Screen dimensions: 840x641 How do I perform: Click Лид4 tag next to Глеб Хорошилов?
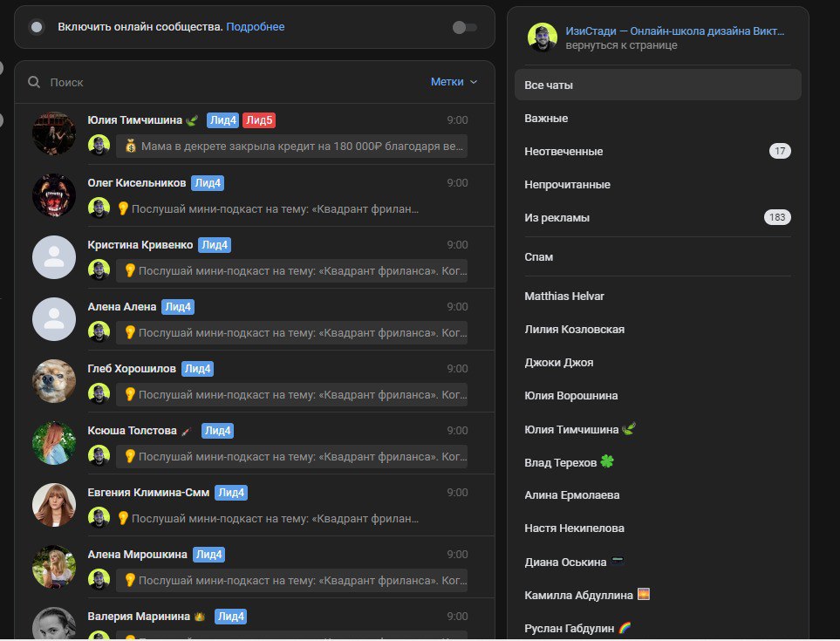point(198,368)
